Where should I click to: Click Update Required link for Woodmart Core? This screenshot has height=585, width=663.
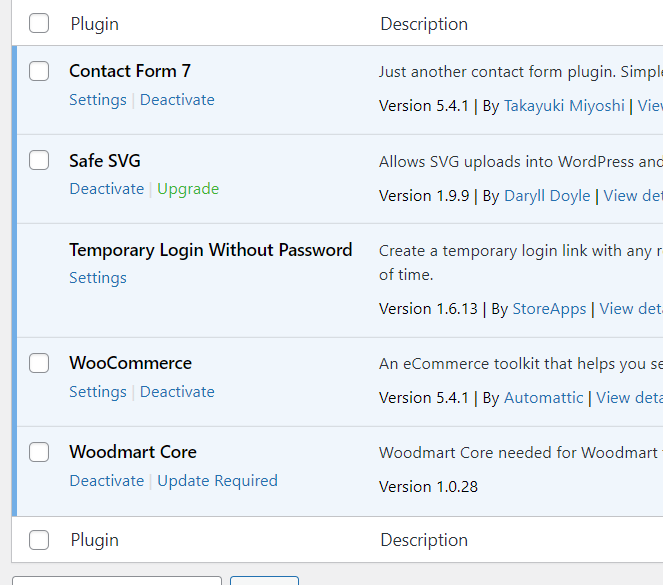217,481
